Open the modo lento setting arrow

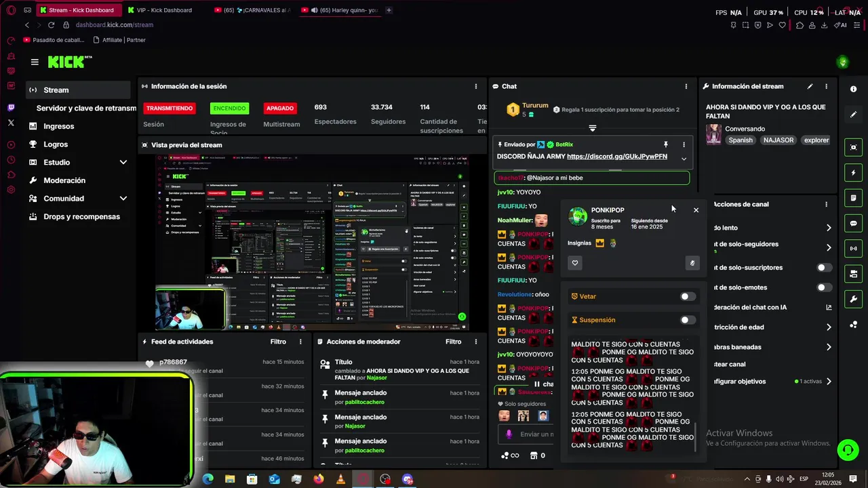pyautogui.click(x=829, y=228)
